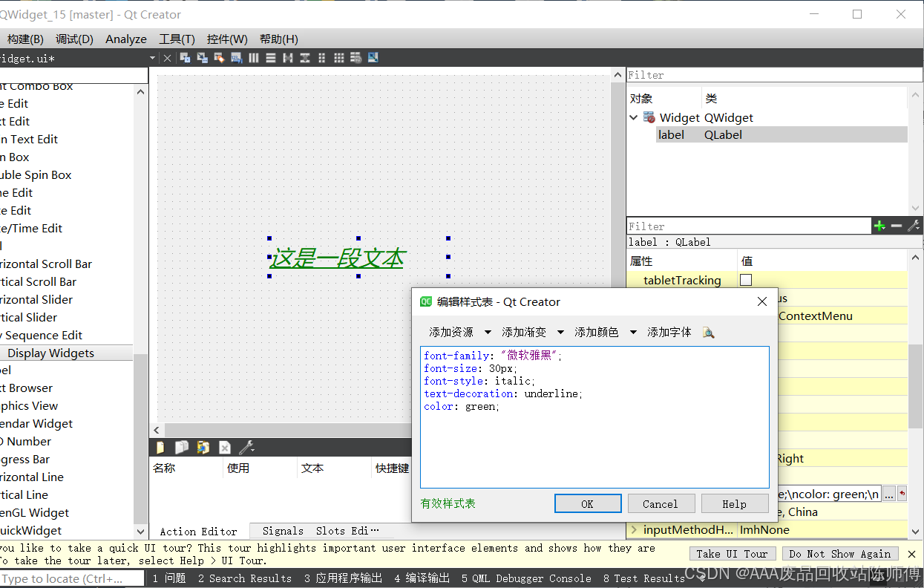The height and width of the screenshot is (588, 924).
Task: Select the label QLabel row in tree
Action: click(x=782, y=134)
